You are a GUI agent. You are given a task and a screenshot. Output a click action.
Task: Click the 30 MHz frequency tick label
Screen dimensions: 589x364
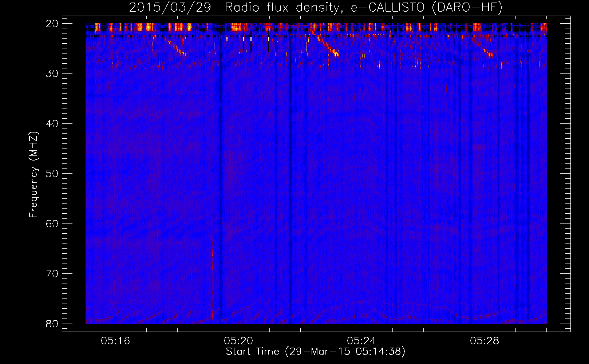pyautogui.click(x=52, y=74)
